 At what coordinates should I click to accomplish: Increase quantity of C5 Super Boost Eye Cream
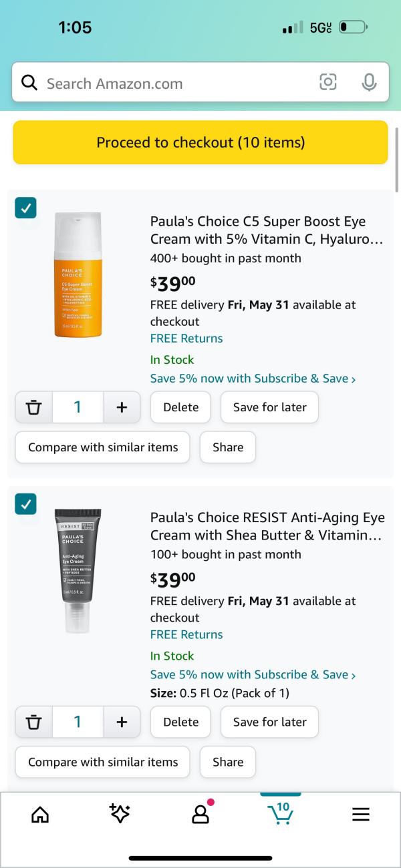coord(122,407)
